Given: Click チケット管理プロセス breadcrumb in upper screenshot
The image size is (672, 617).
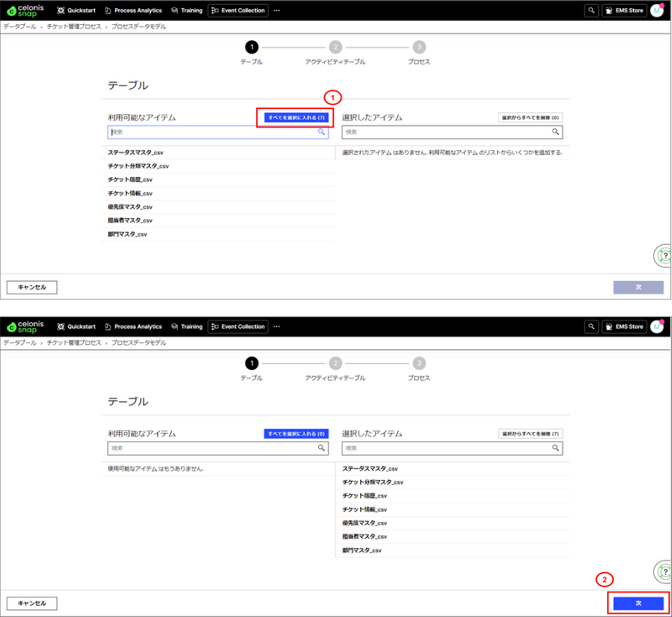Looking at the screenshot, I should coord(74,27).
